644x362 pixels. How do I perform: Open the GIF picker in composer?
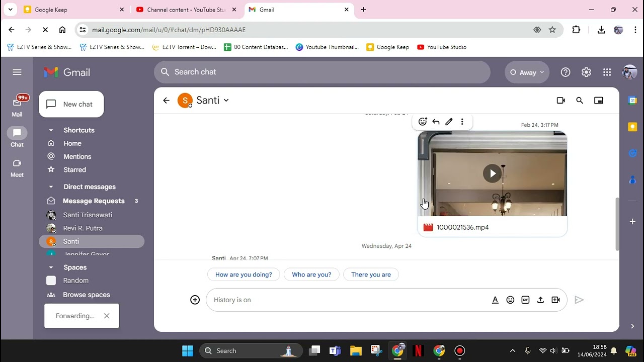(525, 300)
